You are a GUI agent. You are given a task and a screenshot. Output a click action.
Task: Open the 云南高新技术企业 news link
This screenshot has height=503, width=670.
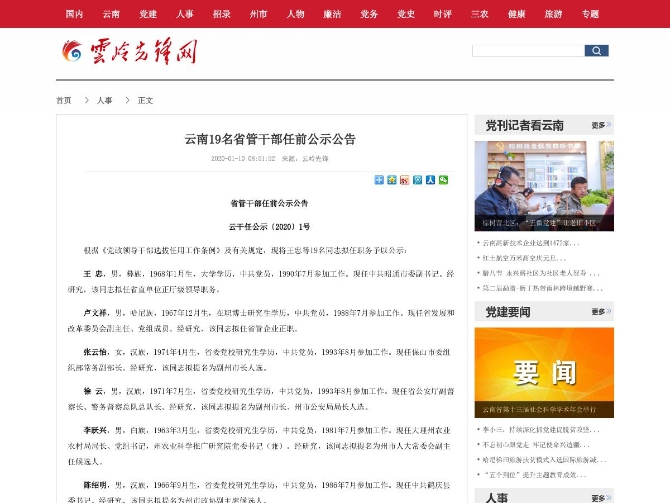[x=530, y=243]
